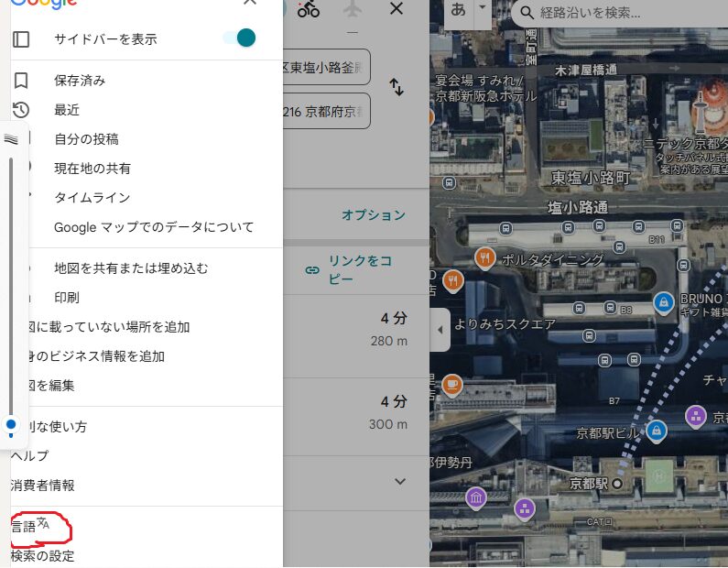Open タイムライン menu entry

pos(92,197)
